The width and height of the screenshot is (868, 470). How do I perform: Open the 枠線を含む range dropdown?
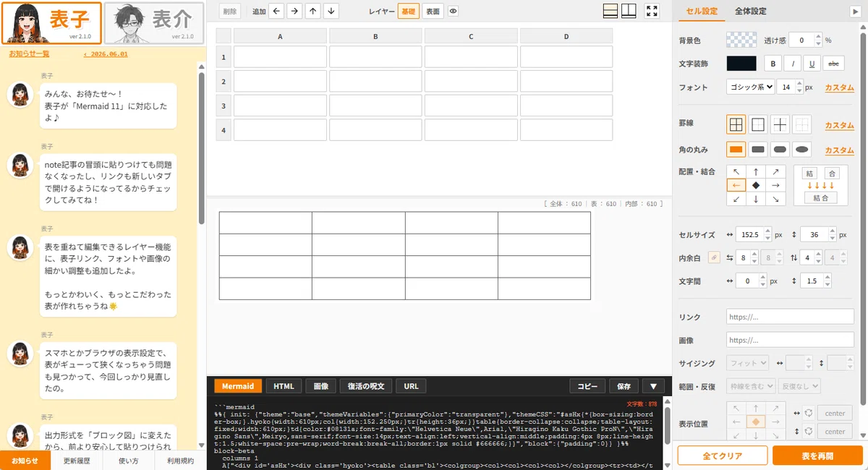(x=751, y=386)
